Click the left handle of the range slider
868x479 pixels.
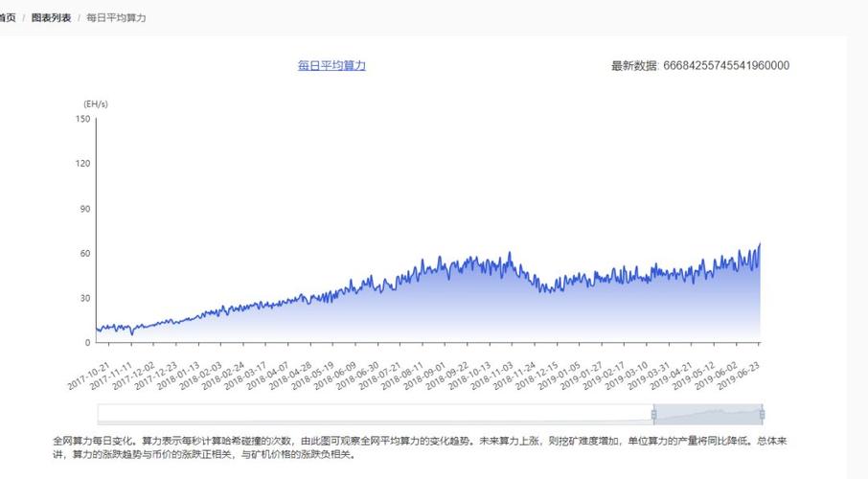pyautogui.click(x=653, y=414)
